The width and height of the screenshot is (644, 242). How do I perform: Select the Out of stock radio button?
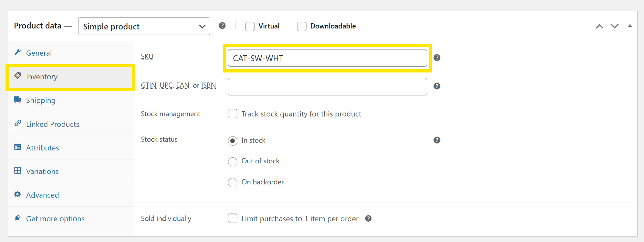[233, 161]
